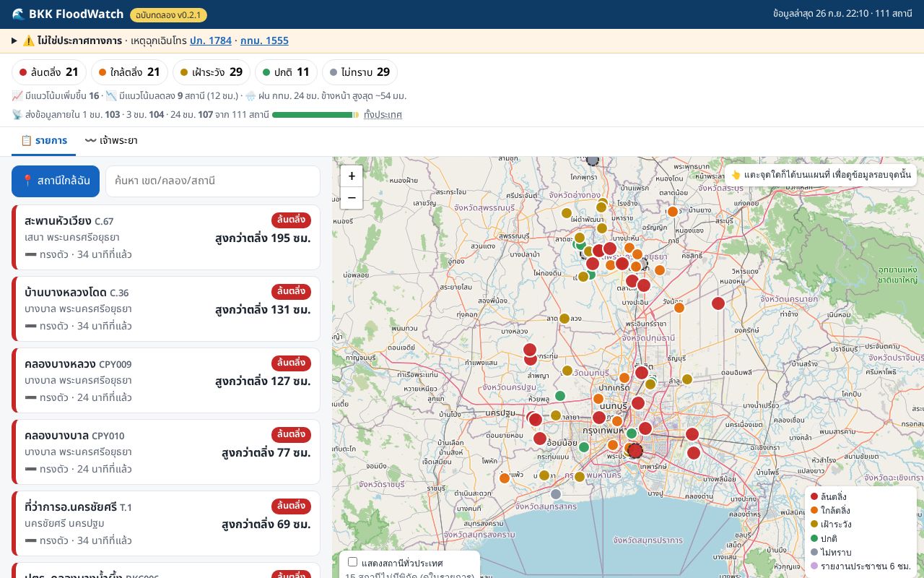Switch to the รายการ tab

(x=43, y=141)
